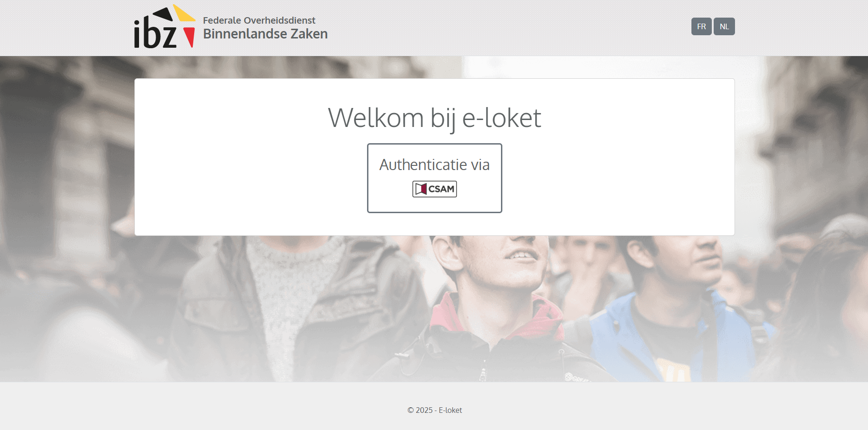868x430 pixels.
Task: Click the '© 2025 - E-loket' footer text
Action: [435, 410]
